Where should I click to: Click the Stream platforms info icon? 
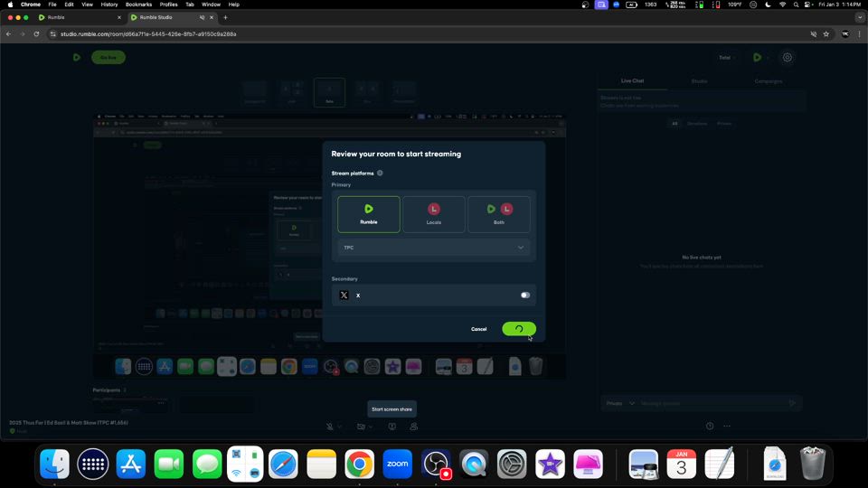(x=380, y=173)
